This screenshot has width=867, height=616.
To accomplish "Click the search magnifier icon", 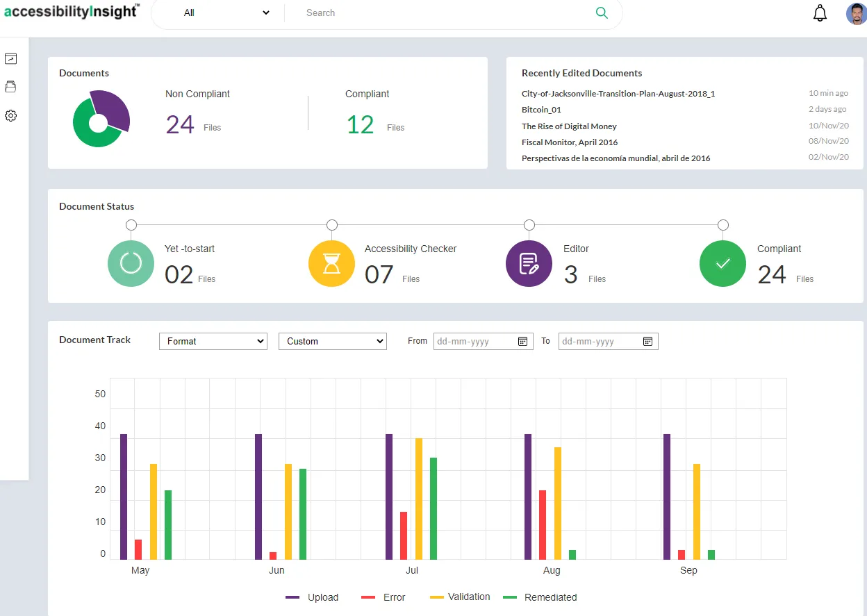I will [602, 13].
